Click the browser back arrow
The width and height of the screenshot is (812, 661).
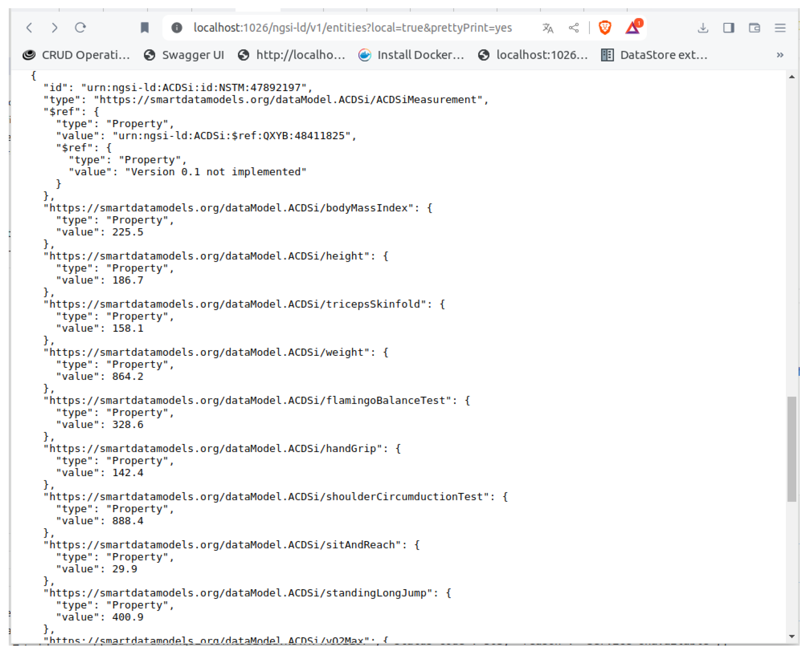[29, 28]
